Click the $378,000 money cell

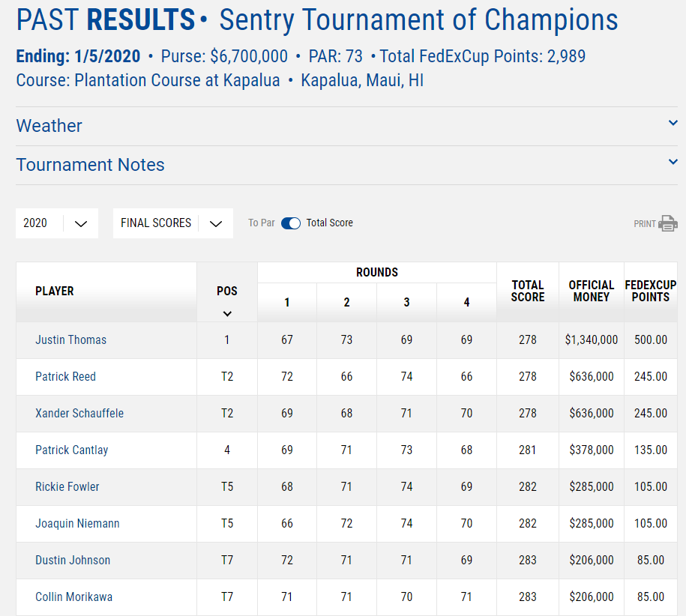[591, 450]
